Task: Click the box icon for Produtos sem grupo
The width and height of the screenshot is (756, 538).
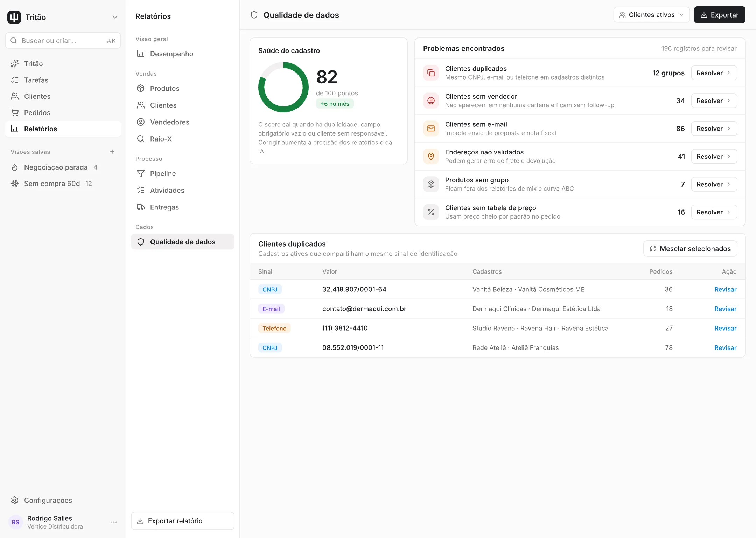Action: (431, 184)
